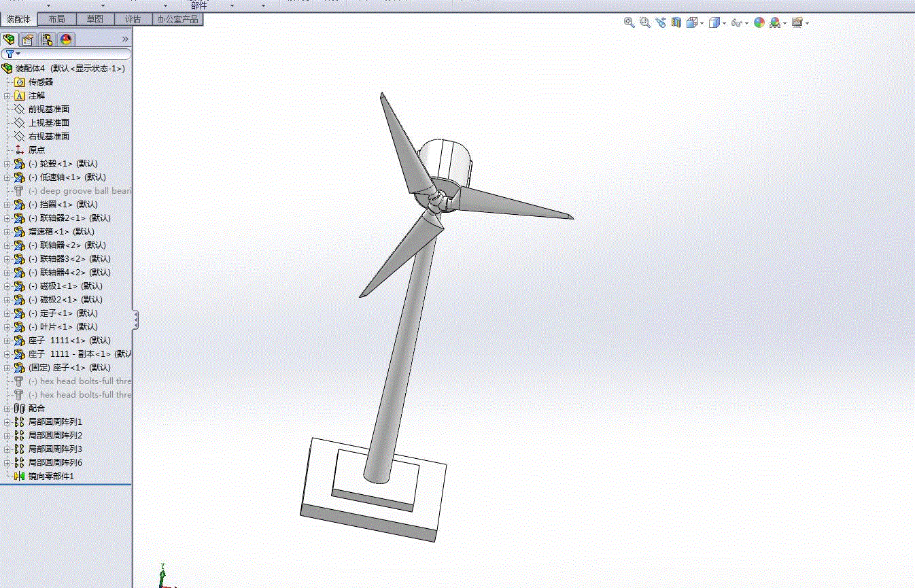
Task: Open the PropertyManager panel tab icon
Action: [28, 39]
